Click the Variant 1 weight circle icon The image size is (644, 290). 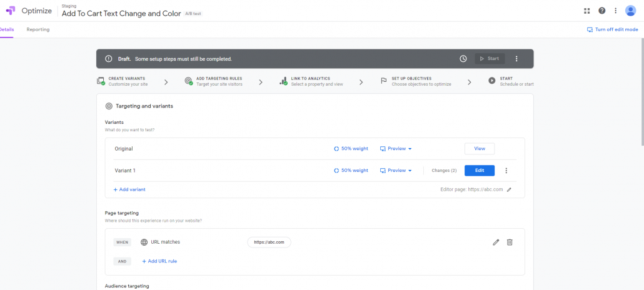click(336, 171)
